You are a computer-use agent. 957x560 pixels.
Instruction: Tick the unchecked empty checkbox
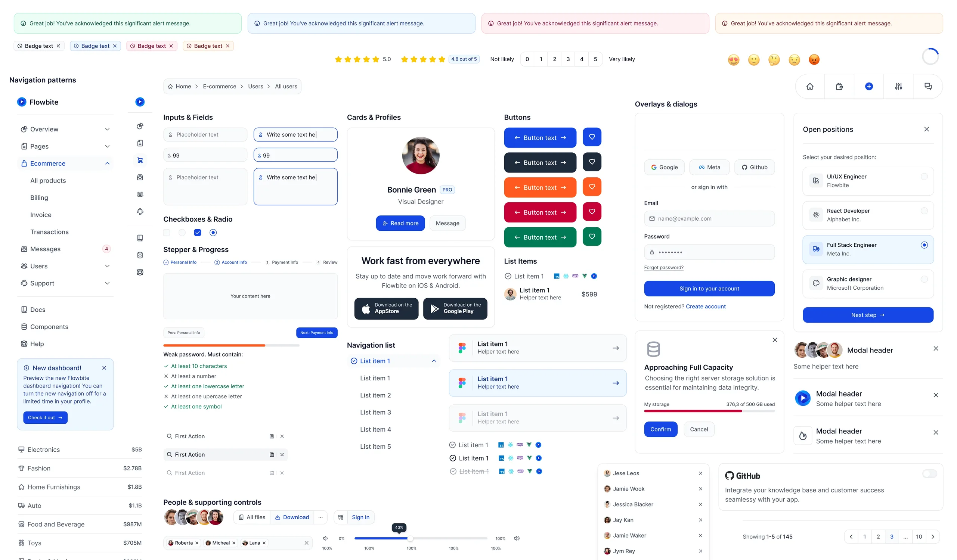click(166, 232)
